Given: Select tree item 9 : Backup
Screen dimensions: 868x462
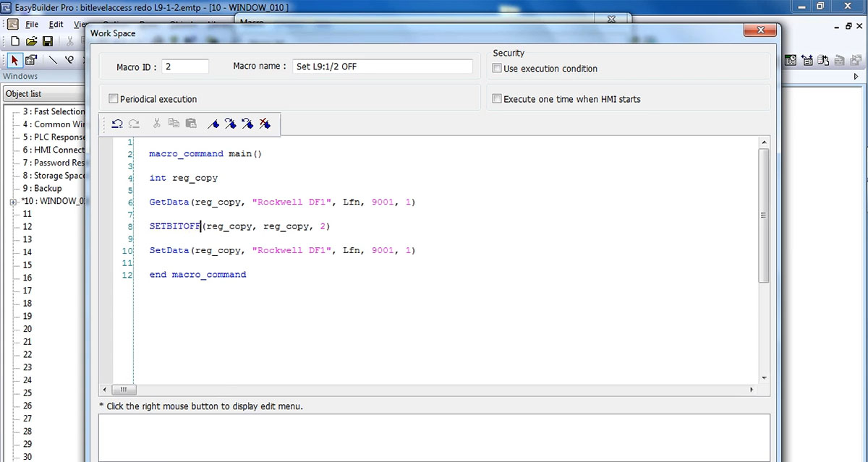Looking at the screenshot, I should coord(43,188).
